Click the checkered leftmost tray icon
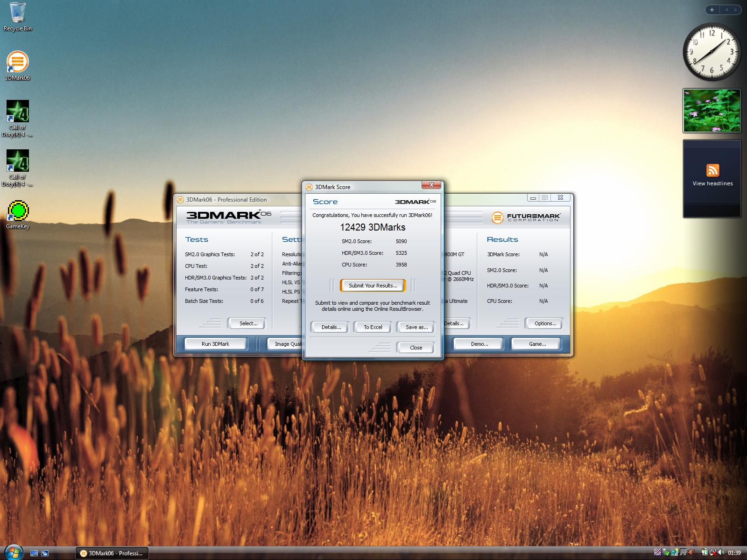The width and height of the screenshot is (747, 560). (657, 552)
